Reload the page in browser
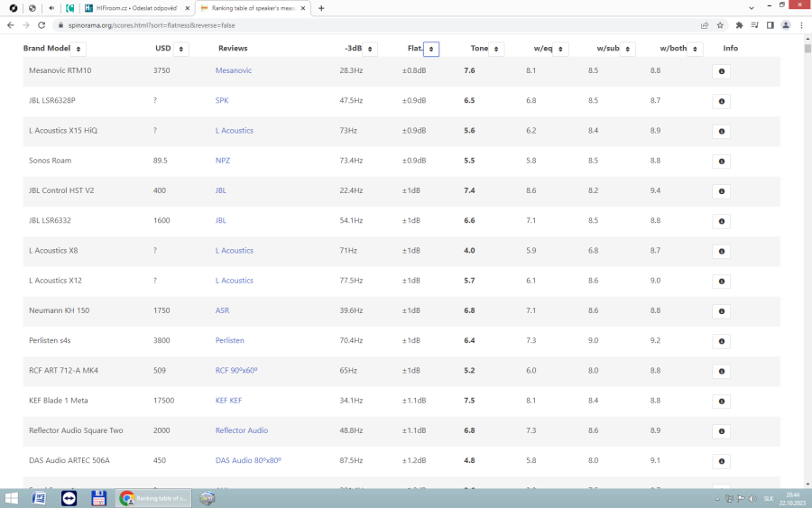This screenshot has height=508, width=812. pos(42,25)
